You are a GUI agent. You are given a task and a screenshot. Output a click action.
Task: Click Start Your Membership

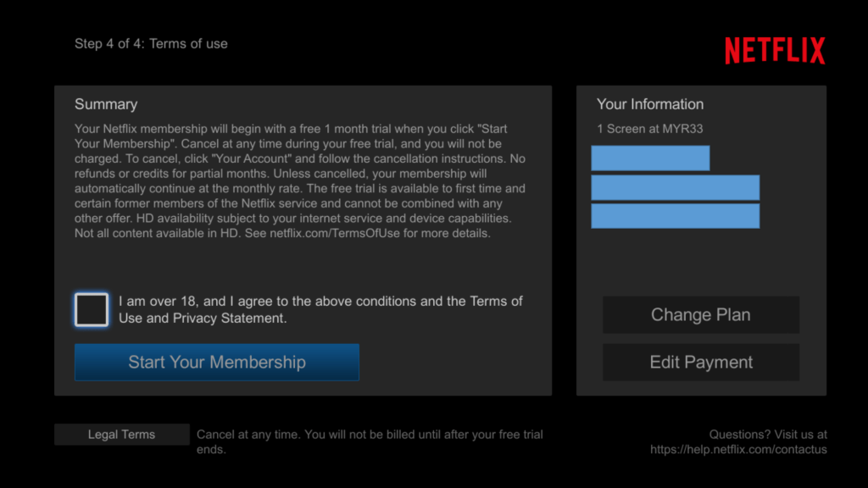216,362
